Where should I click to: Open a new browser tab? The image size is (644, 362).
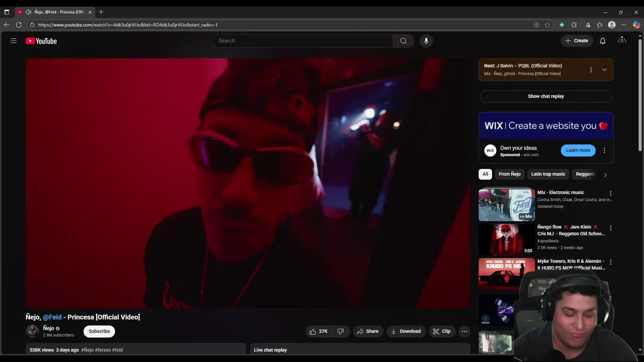coord(101,12)
